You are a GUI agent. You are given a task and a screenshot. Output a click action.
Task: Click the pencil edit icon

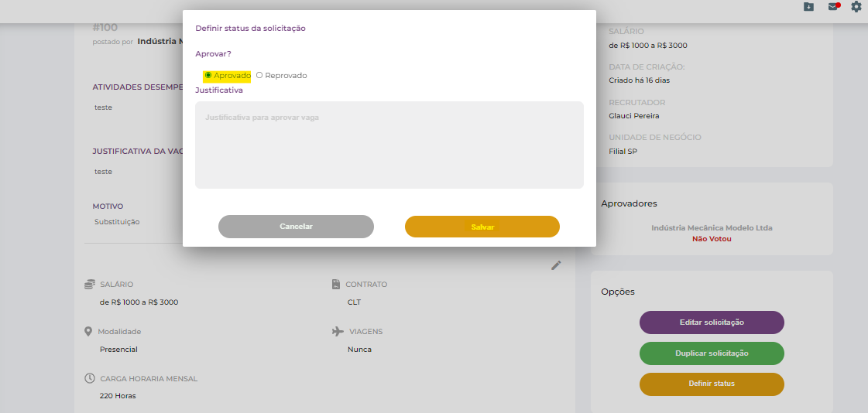[556, 265]
